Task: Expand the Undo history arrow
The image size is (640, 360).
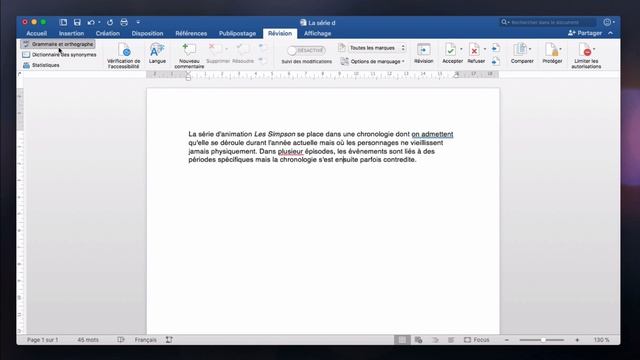Action: coord(99,22)
